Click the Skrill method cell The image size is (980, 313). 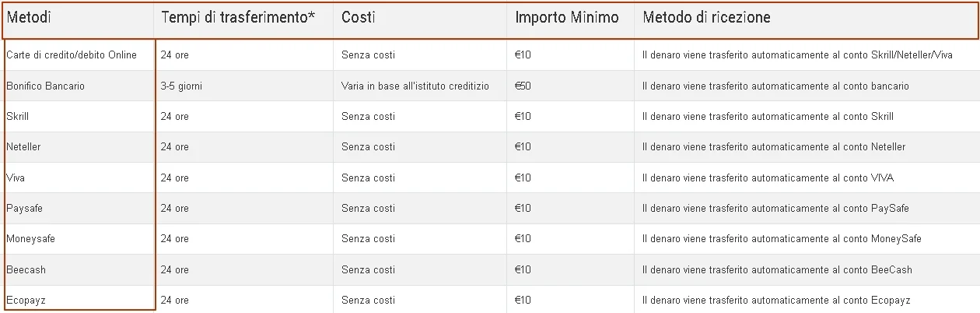pyautogui.click(x=18, y=117)
